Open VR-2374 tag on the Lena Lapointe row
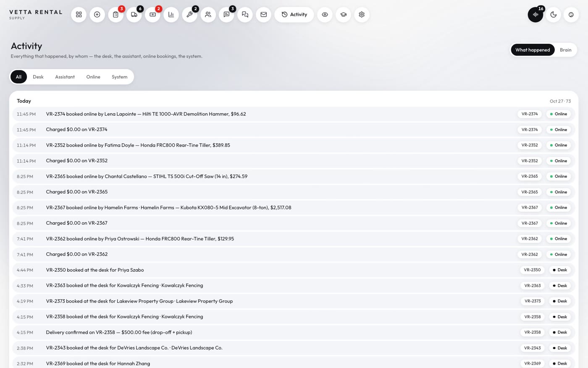588x368 pixels. pyautogui.click(x=530, y=114)
